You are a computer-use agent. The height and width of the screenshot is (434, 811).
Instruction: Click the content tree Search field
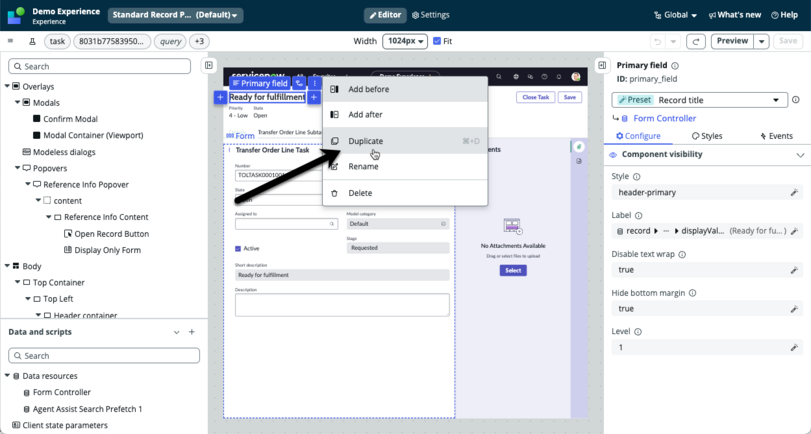pos(100,66)
